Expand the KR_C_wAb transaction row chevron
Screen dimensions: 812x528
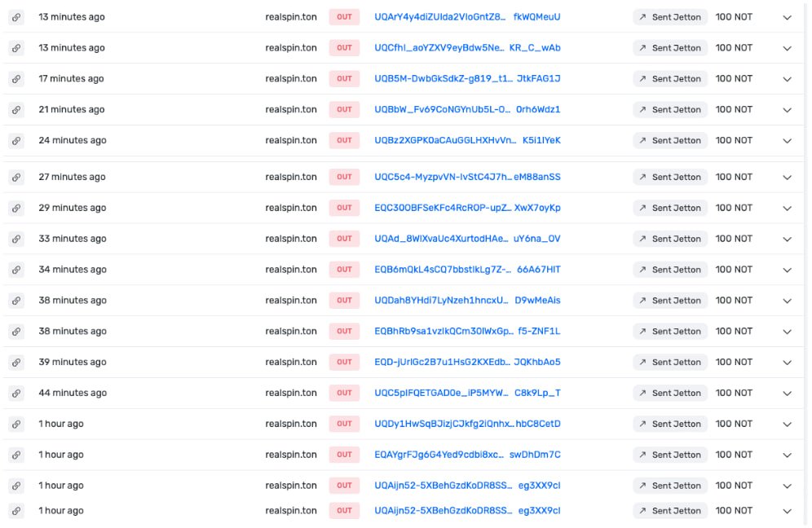click(788, 49)
